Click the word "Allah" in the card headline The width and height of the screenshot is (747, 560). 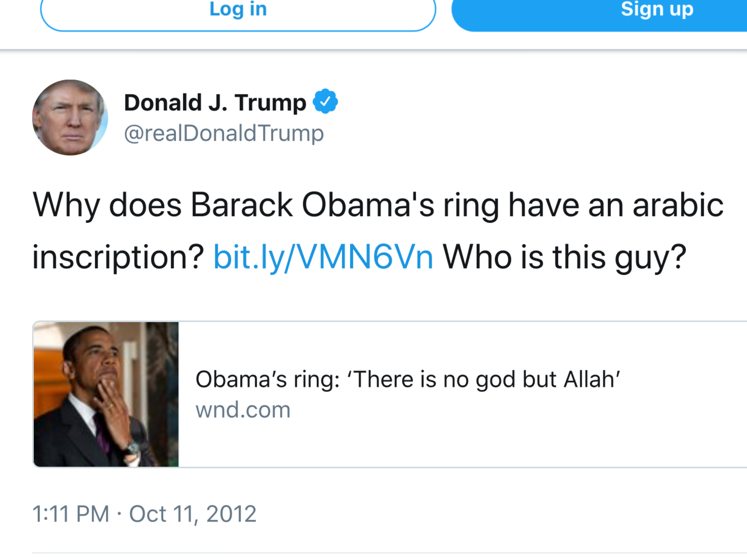click(x=591, y=380)
